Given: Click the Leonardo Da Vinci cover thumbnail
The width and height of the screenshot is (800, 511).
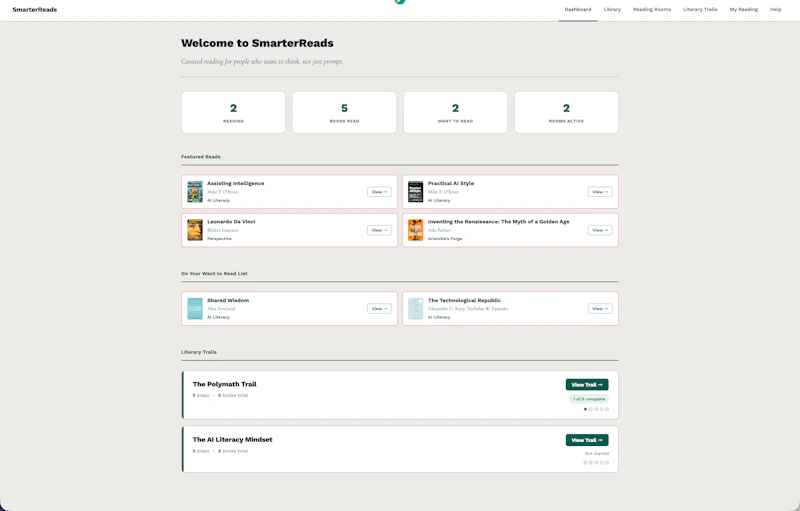Looking at the screenshot, I should 195,230.
